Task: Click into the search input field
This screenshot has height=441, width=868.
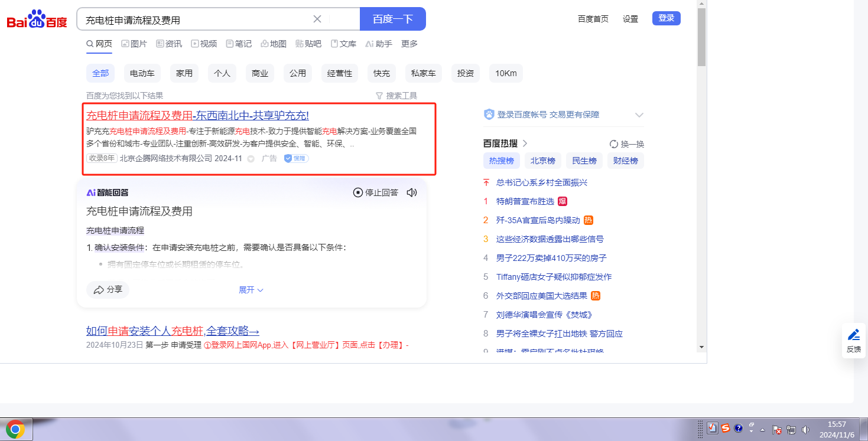Action: coord(195,19)
